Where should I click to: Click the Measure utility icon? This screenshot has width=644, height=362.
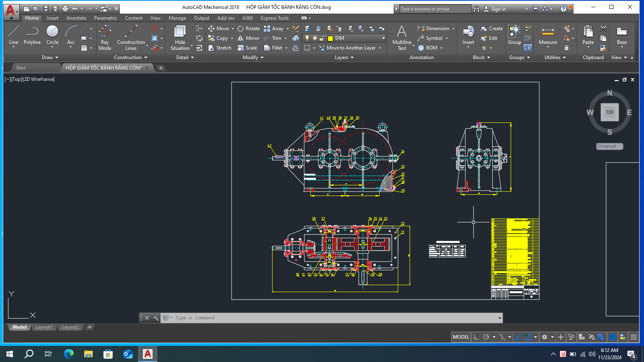coord(548,31)
